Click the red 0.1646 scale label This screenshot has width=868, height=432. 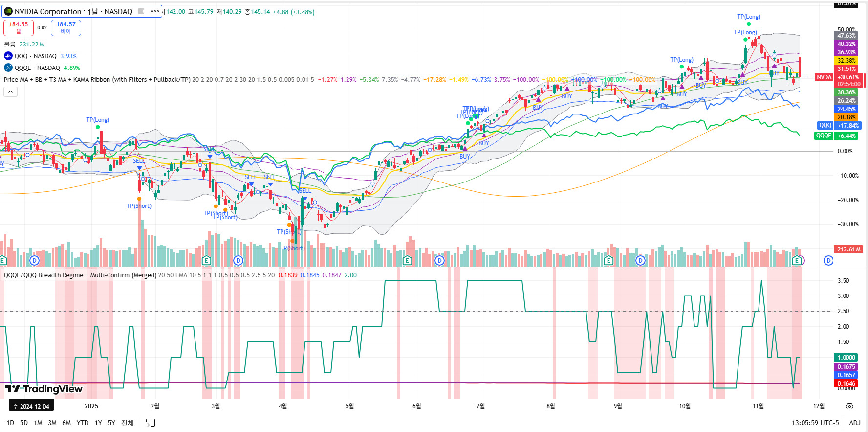pos(846,384)
